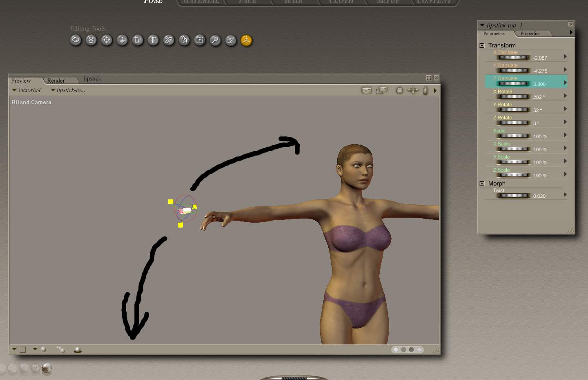Collapse the Morph group

tap(482, 183)
